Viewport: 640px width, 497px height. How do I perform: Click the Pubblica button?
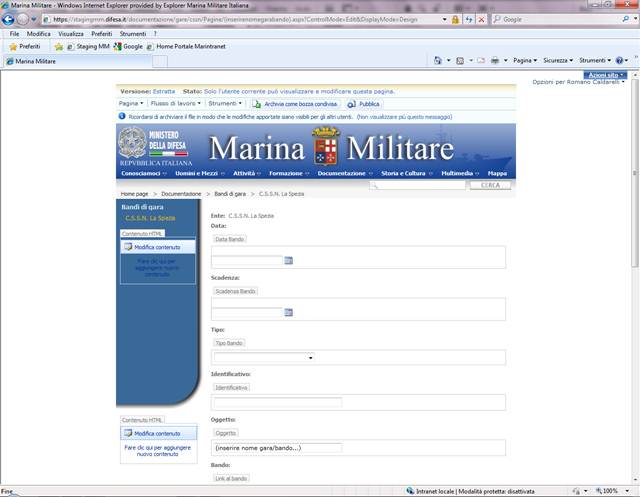click(x=364, y=104)
